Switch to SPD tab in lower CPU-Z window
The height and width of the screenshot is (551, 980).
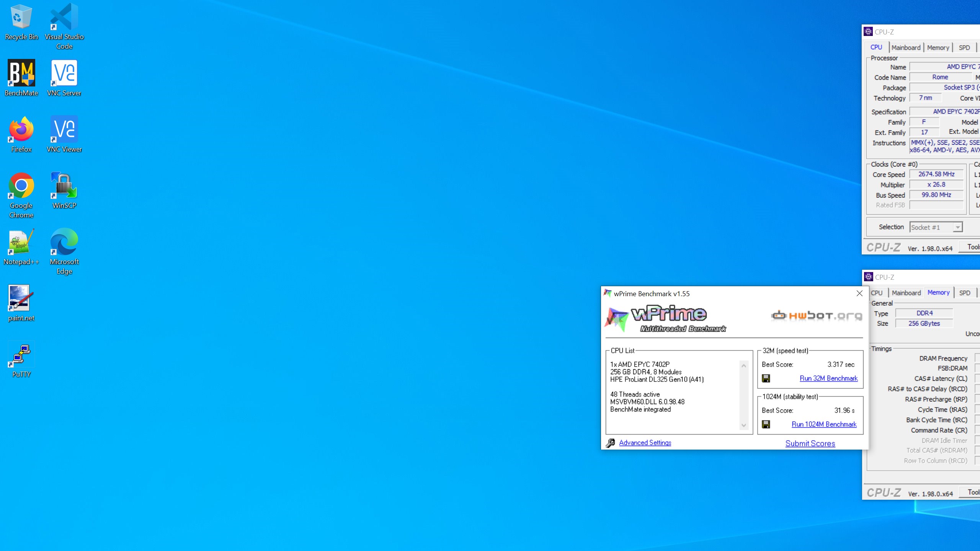click(965, 293)
